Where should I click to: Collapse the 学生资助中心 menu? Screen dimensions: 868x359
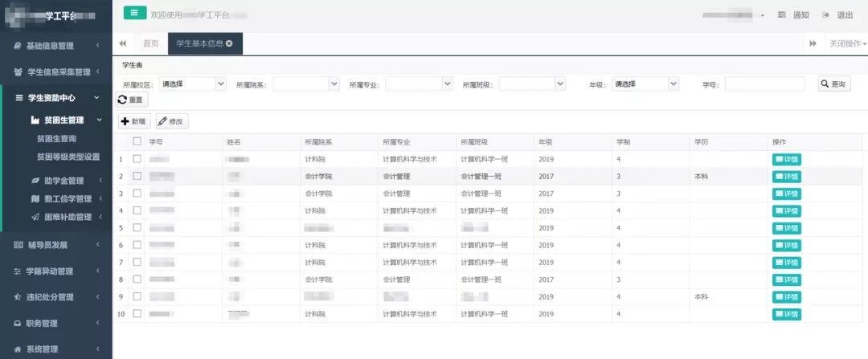pos(57,98)
